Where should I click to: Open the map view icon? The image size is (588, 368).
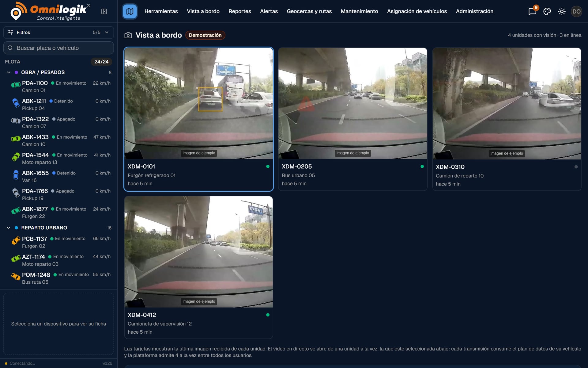point(130,11)
